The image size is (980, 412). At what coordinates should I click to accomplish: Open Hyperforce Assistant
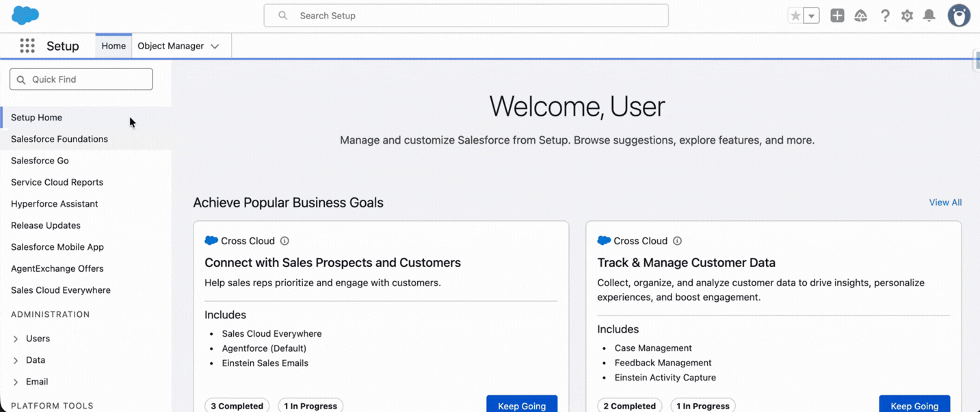coord(54,204)
